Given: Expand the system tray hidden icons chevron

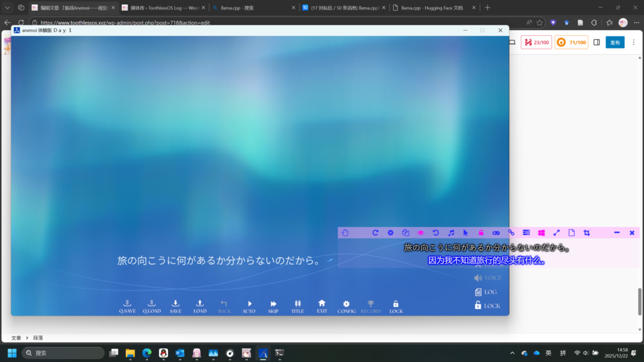Looking at the screenshot, I should (512, 353).
